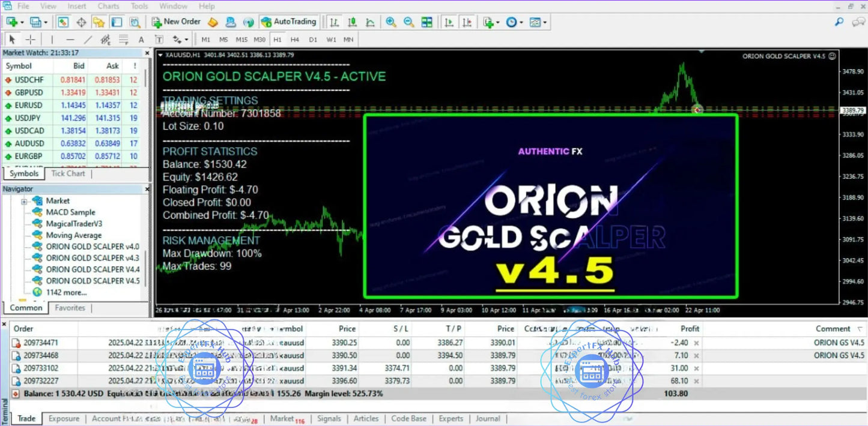Select the text tool A

[x=141, y=40]
